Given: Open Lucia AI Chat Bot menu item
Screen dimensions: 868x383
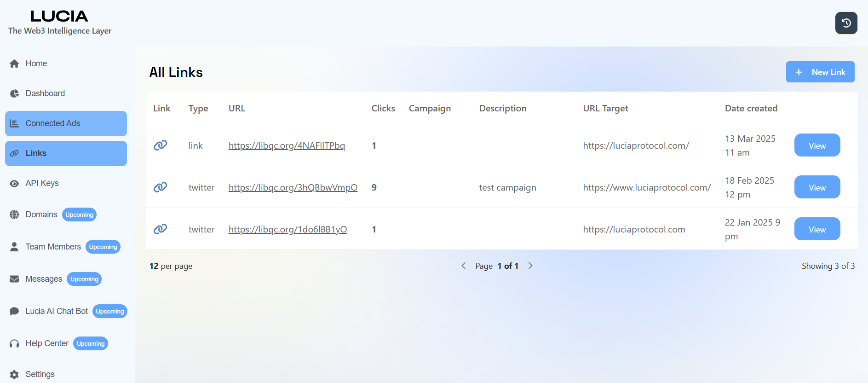Looking at the screenshot, I should point(56,311).
